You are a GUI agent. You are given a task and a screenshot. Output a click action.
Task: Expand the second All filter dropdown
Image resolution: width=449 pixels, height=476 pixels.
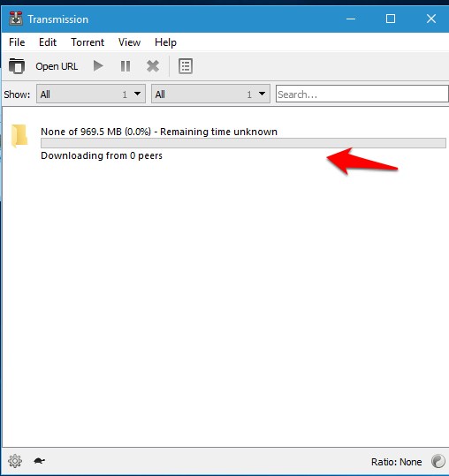pyautogui.click(x=210, y=94)
